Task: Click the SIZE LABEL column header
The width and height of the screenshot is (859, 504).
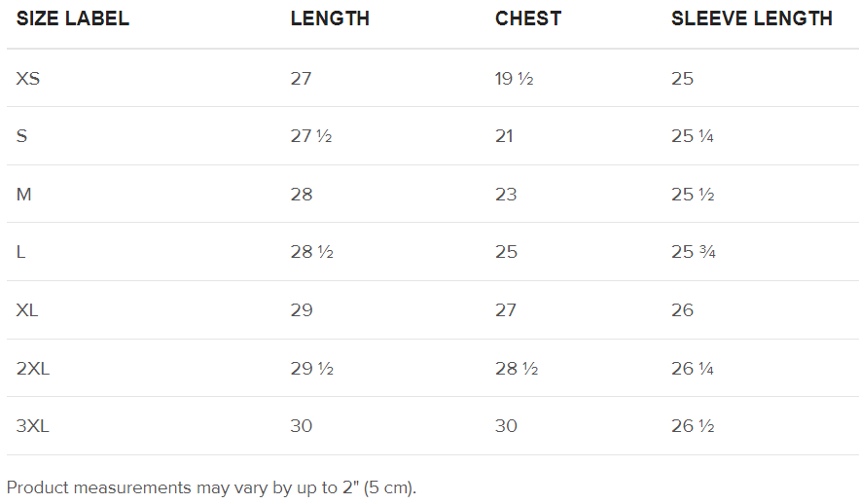Action: coord(73,18)
